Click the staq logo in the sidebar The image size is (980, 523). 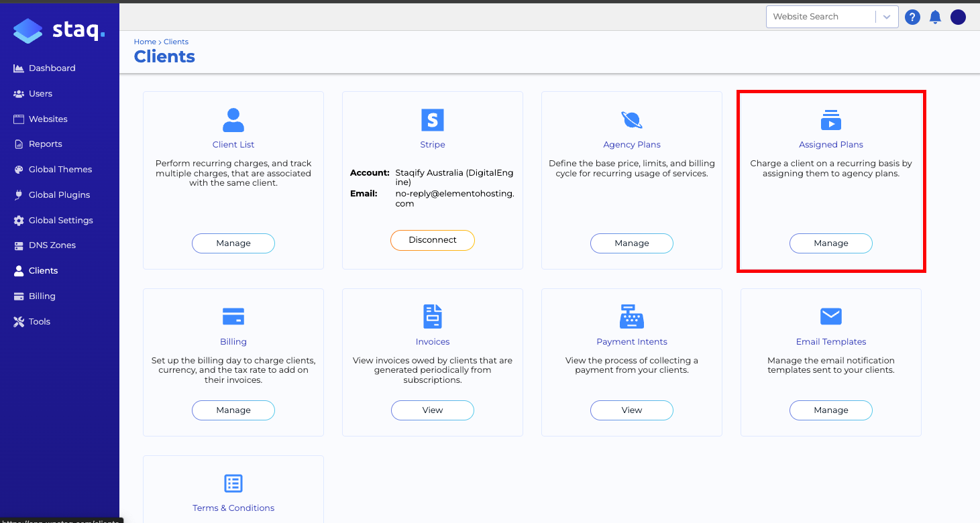click(x=59, y=30)
